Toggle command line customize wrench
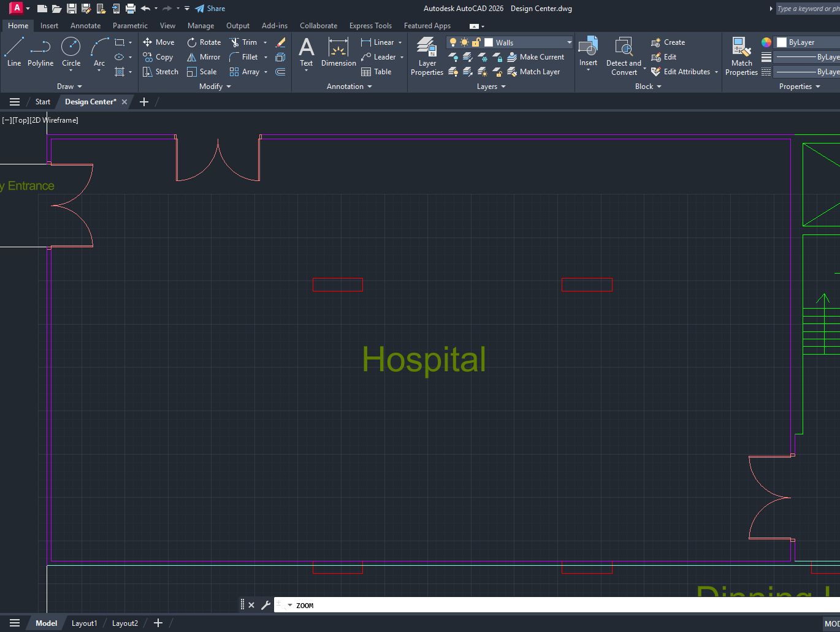840x632 pixels. point(265,605)
